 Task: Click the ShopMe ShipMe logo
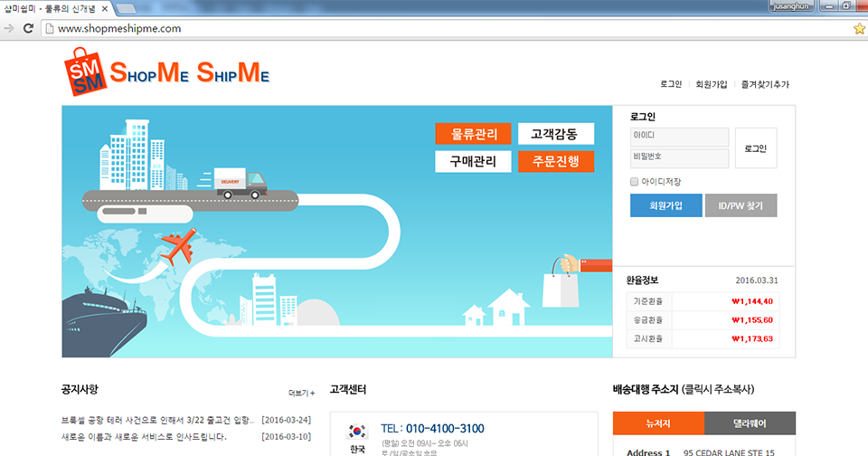[167, 71]
